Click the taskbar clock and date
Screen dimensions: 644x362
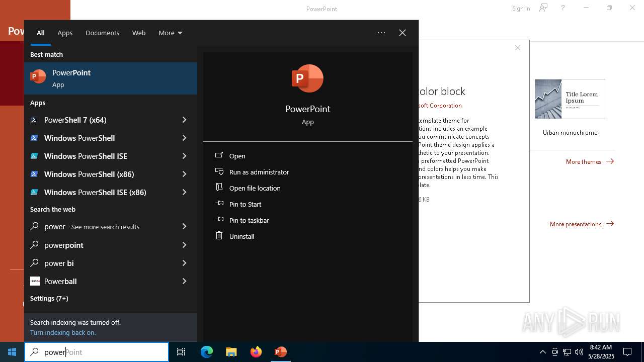point(601,352)
